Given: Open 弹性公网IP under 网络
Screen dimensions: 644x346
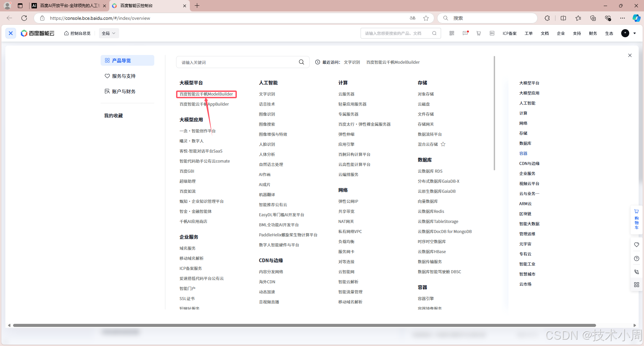Looking at the screenshot, I should [x=348, y=201].
